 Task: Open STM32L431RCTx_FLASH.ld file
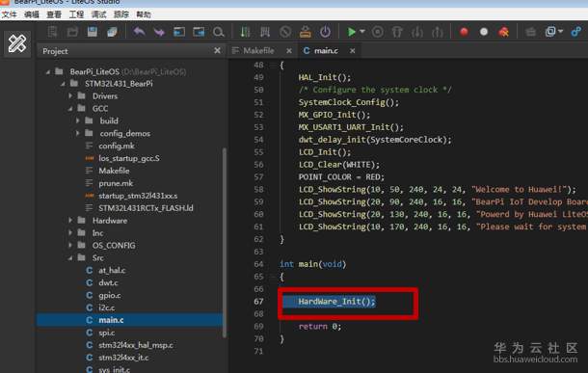146,208
